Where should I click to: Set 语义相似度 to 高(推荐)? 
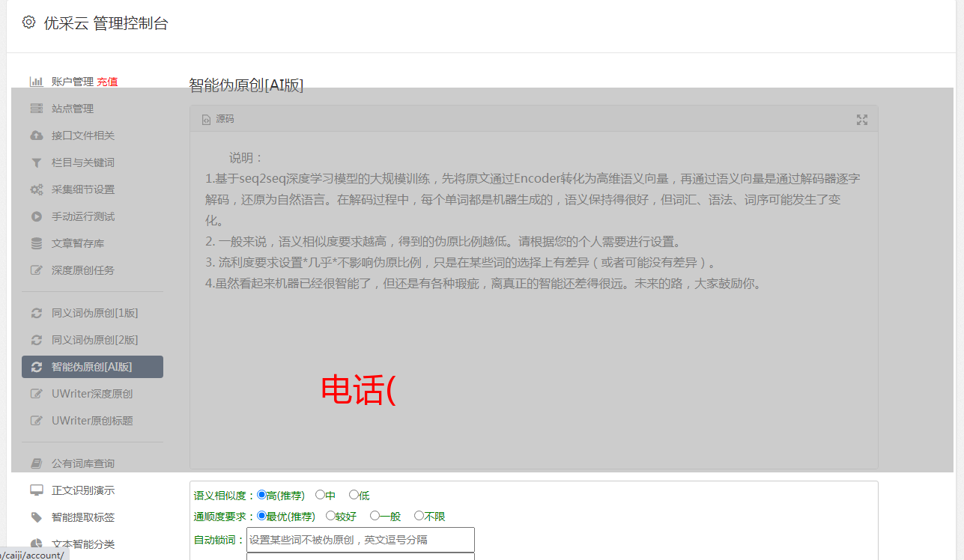tap(261, 495)
